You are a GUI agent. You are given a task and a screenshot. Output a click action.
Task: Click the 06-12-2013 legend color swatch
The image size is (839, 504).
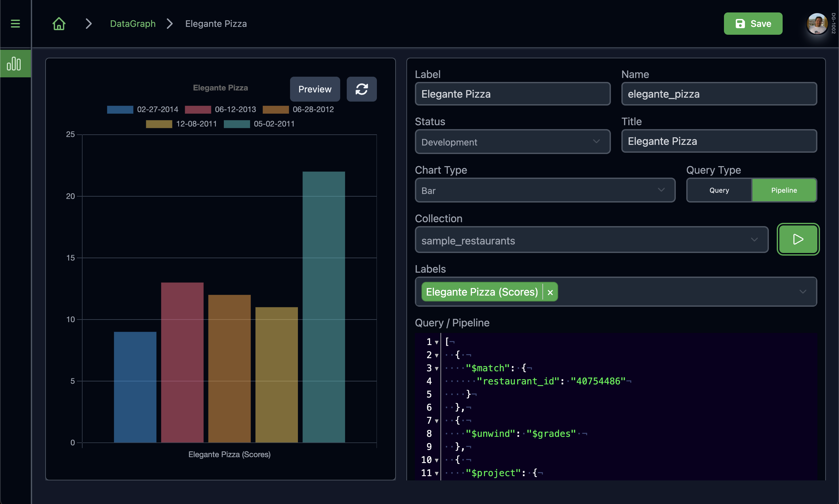197,109
